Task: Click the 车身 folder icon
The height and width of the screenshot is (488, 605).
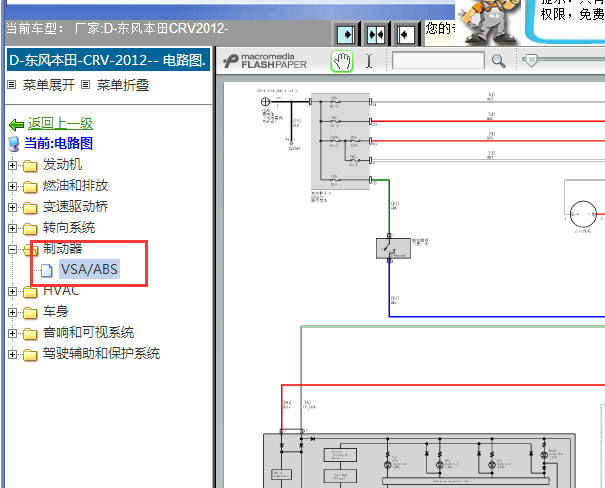Action: coord(30,312)
